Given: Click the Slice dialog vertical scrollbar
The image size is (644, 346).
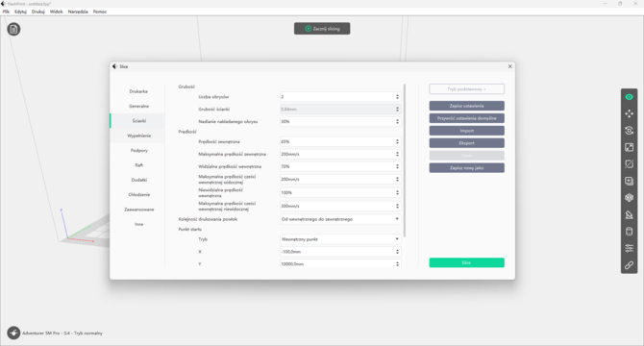Looking at the screenshot, I should point(405,161).
